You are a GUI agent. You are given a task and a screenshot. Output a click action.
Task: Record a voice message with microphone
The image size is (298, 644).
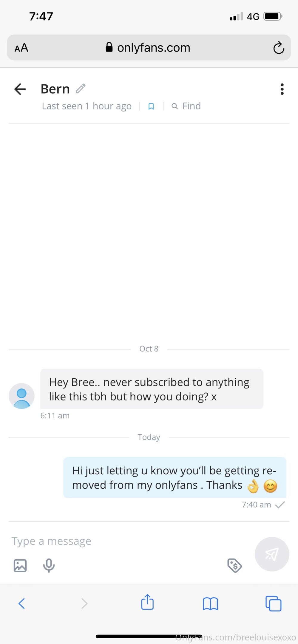49,565
